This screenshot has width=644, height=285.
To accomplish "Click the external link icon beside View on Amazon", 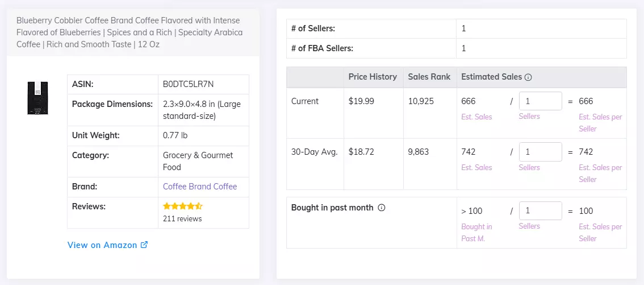I will pyautogui.click(x=144, y=245).
